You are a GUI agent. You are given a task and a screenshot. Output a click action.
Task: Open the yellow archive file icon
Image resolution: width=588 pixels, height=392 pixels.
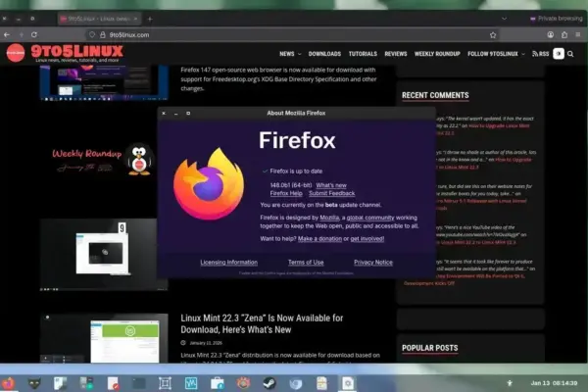coord(321,383)
